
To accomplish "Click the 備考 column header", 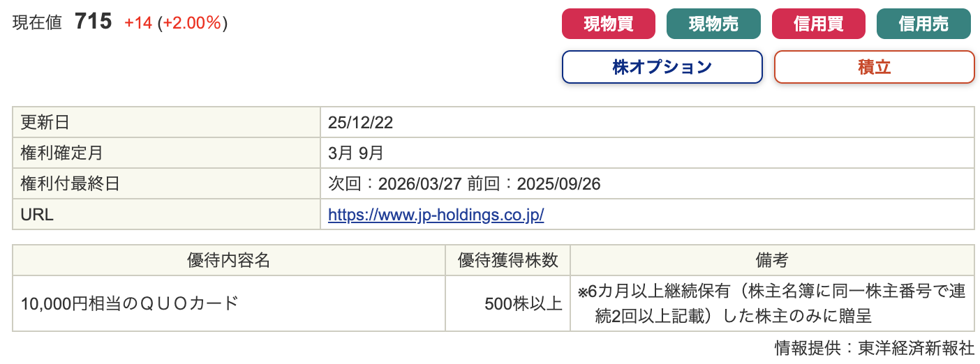I will (x=772, y=261).
